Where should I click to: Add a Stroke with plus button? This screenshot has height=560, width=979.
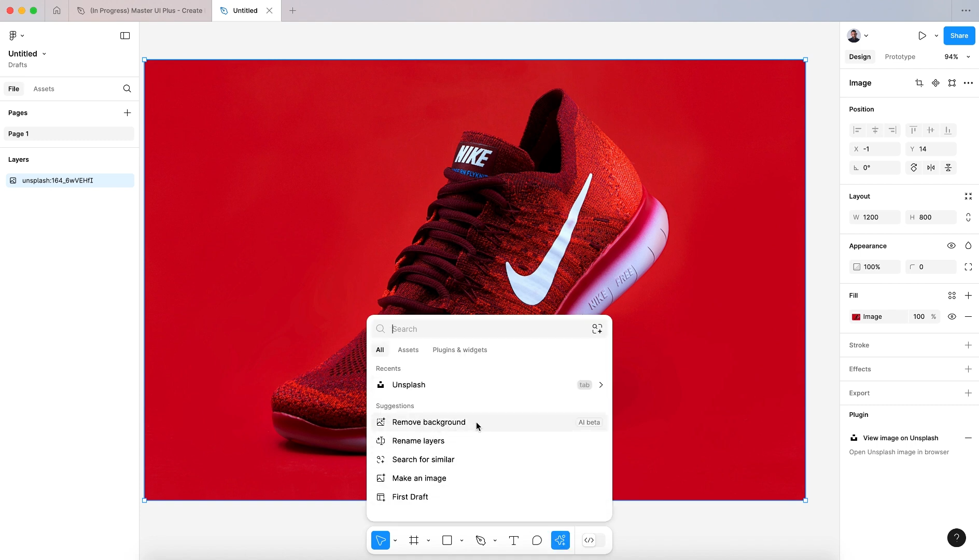pos(968,345)
